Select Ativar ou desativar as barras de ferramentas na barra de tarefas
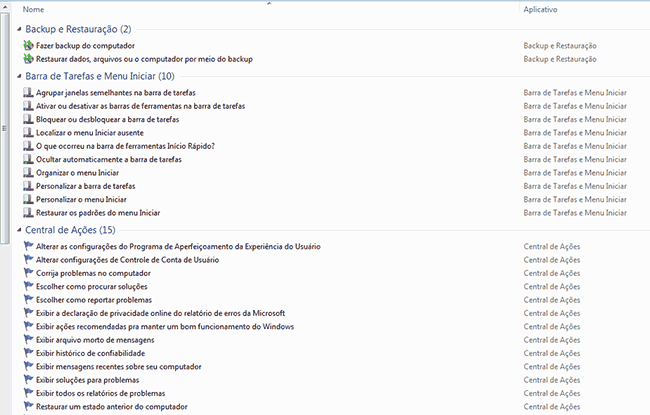 tap(140, 106)
